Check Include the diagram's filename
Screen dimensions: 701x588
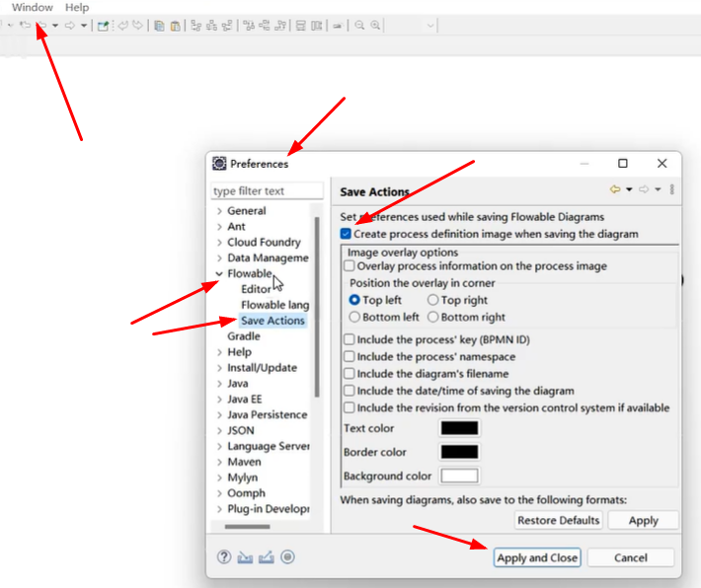(350, 374)
